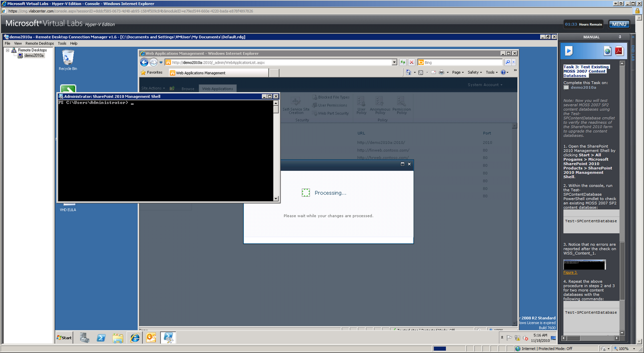Open Anonymous Policy in the ribbon
Image resolution: width=644 pixels, height=353 pixels.
pyautogui.click(x=380, y=106)
